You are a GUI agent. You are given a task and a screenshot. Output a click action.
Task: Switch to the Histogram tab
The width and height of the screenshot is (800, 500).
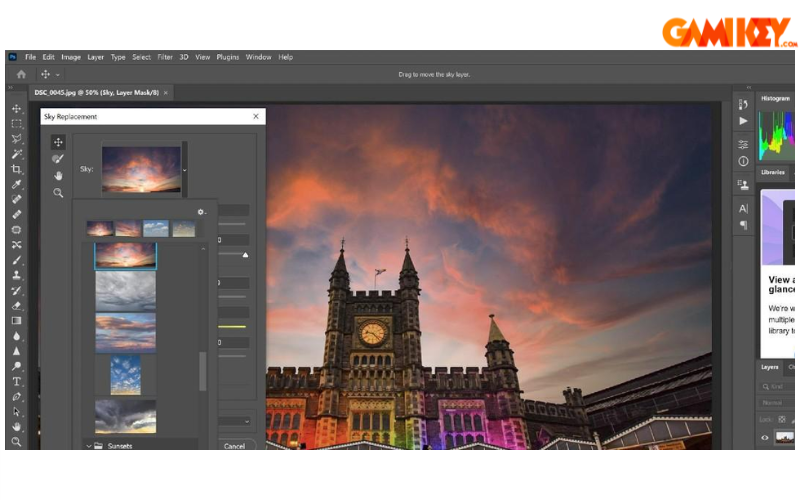[775, 98]
